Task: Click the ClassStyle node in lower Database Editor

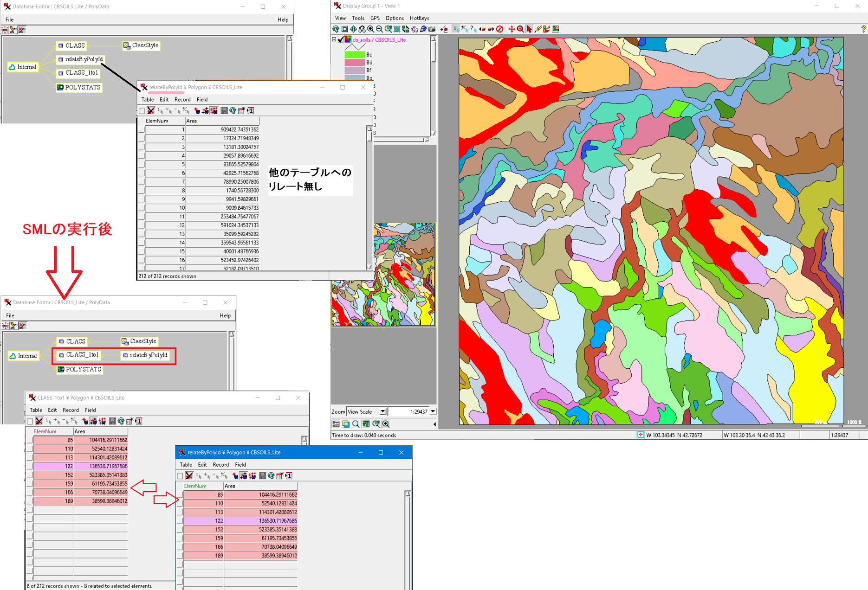Action: coord(139,341)
